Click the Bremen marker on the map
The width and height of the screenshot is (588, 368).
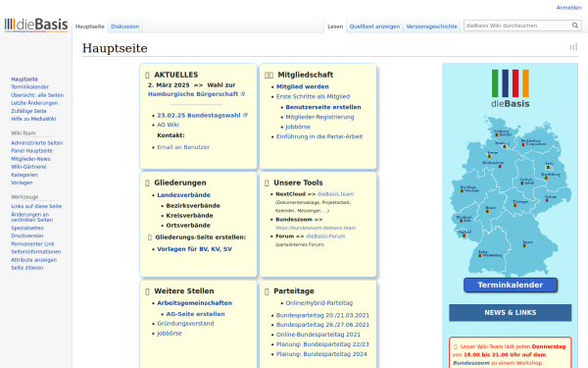(490, 156)
